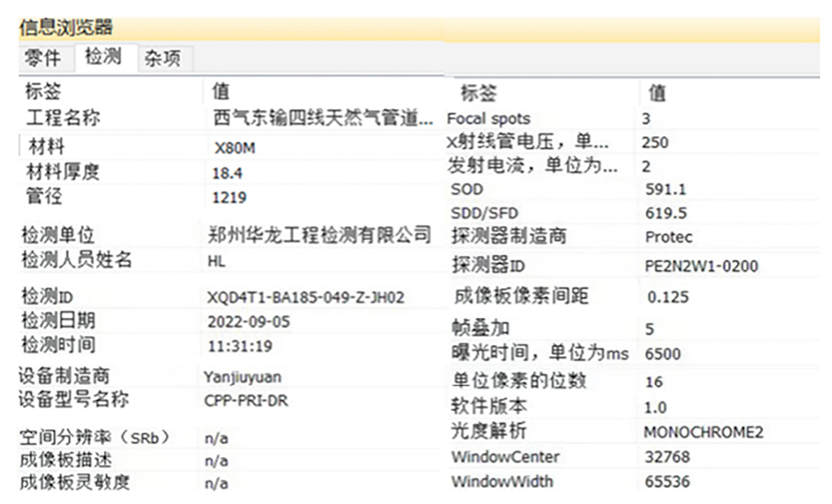The width and height of the screenshot is (832, 504).
Task: Select the WindowCenter value 32768
Action: [x=666, y=457]
